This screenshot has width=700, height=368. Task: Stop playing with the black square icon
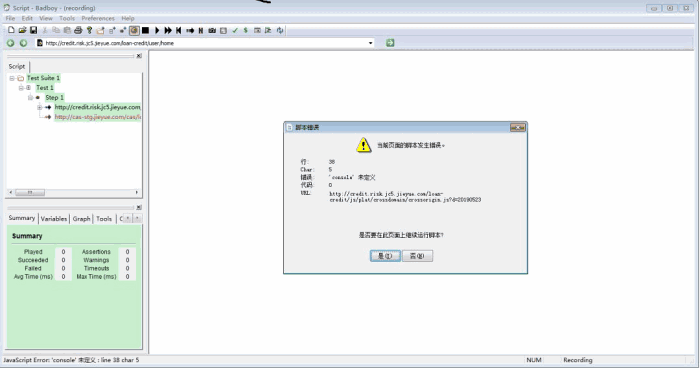click(x=146, y=30)
